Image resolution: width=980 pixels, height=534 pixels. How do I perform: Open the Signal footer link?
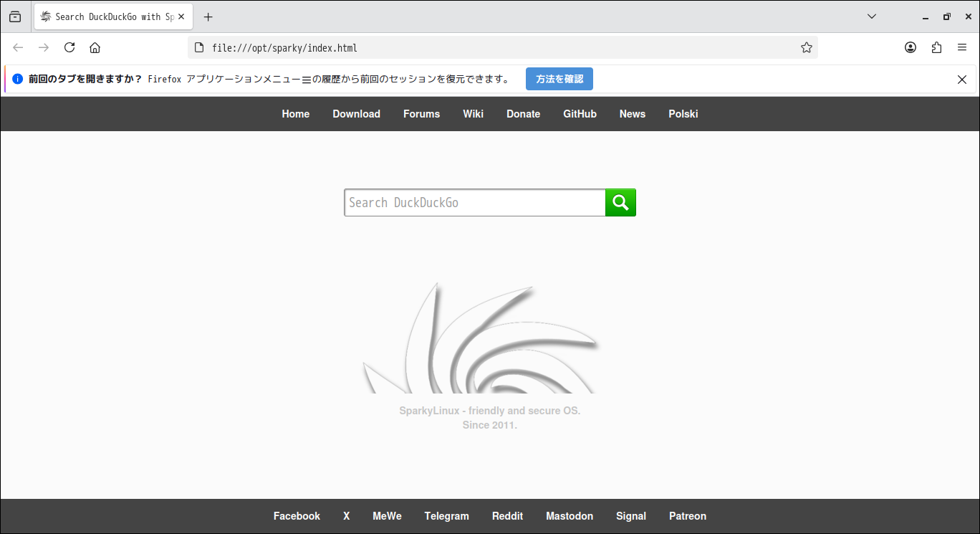point(631,516)
